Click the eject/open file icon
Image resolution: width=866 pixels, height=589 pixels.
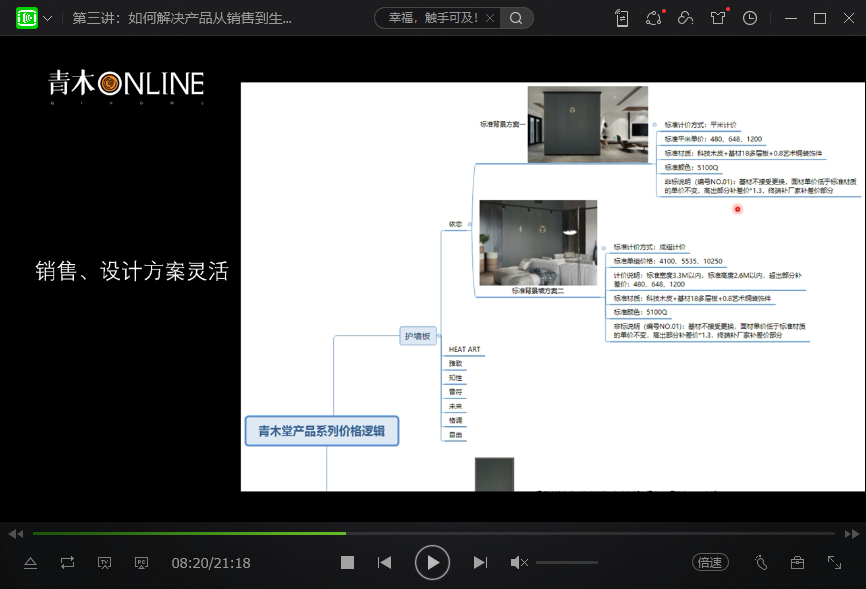[30, 563]
